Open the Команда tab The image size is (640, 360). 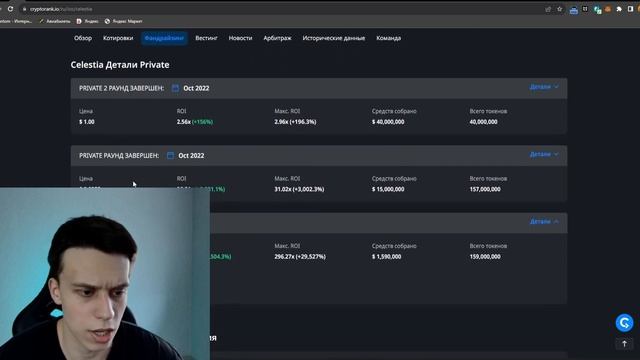(x=389, y=38)
